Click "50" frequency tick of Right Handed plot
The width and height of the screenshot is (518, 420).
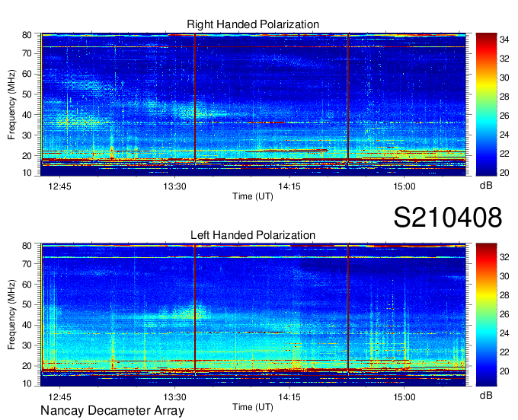(27, 94)
